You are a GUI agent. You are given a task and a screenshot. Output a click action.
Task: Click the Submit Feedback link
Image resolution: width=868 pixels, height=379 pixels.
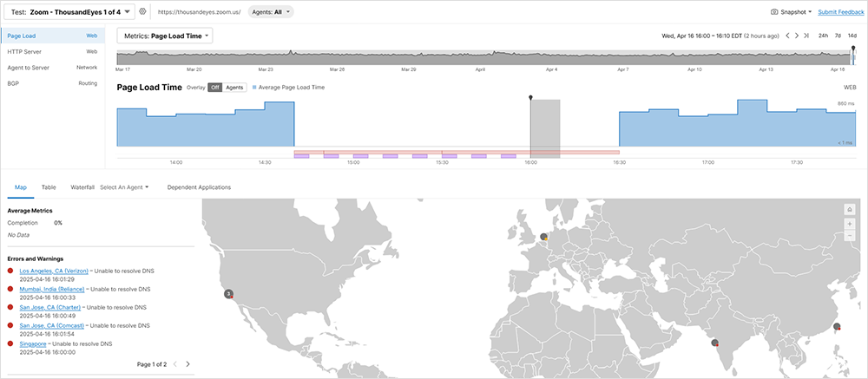coord(840,12)
